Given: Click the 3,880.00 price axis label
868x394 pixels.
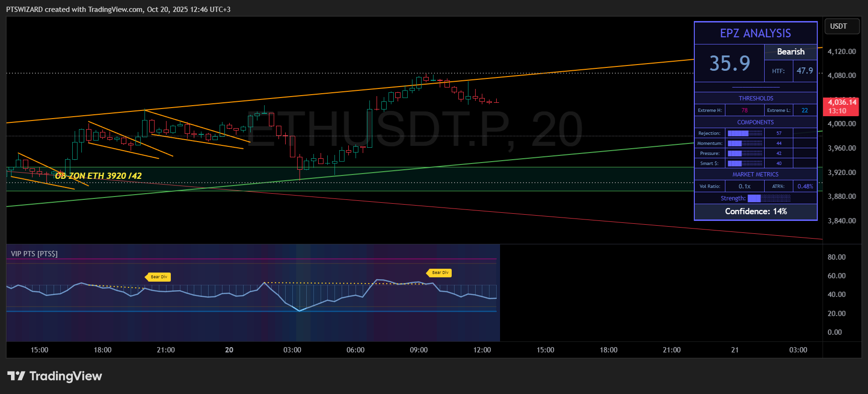Looking at the screenshot, I should point(842,197).
